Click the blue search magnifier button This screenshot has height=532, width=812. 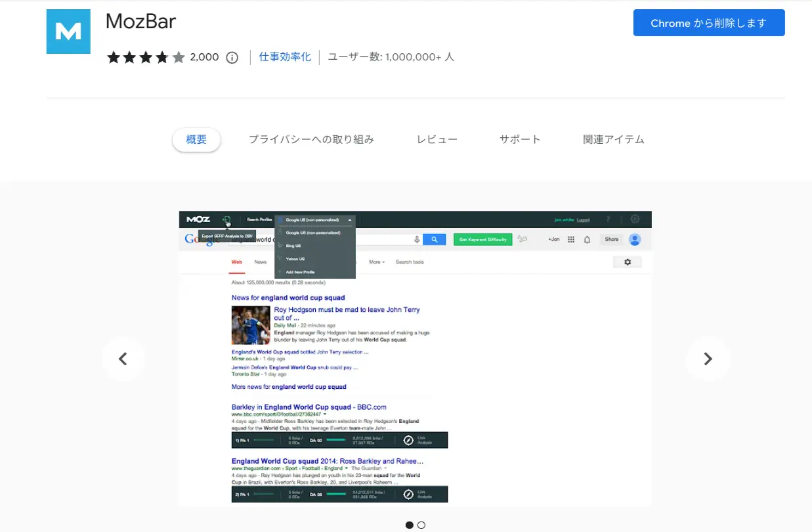[x=435, y=238]
